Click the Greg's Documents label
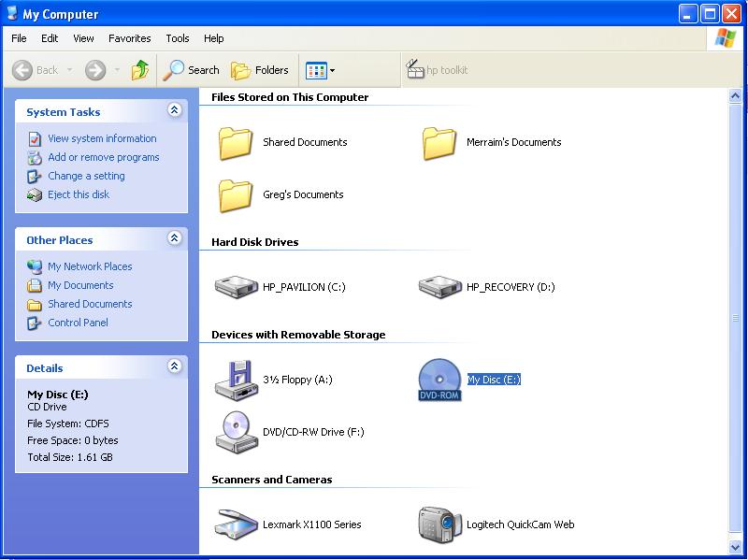The image size is (748, 560). 303,194
